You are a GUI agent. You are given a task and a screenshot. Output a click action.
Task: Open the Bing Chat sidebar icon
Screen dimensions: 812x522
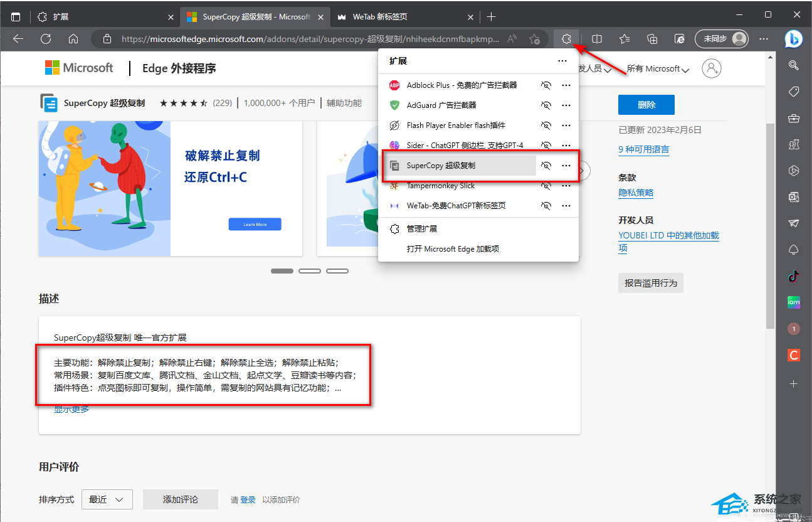tap(793, 39)
